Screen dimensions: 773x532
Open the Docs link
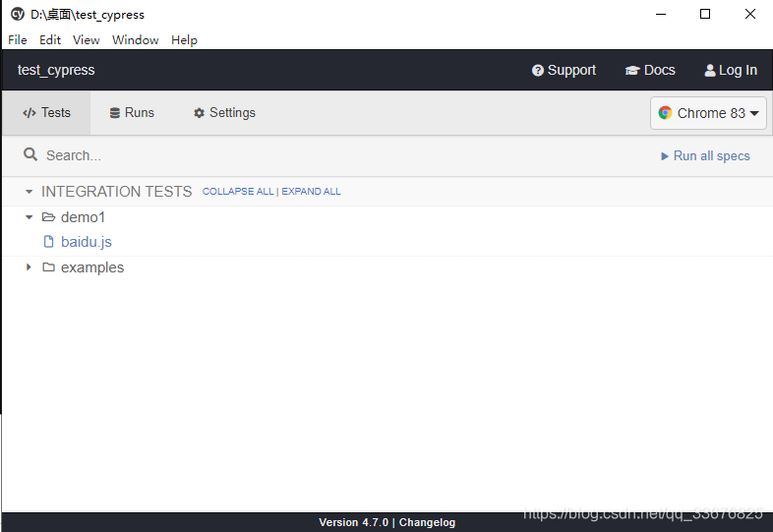tap(650, 71)
